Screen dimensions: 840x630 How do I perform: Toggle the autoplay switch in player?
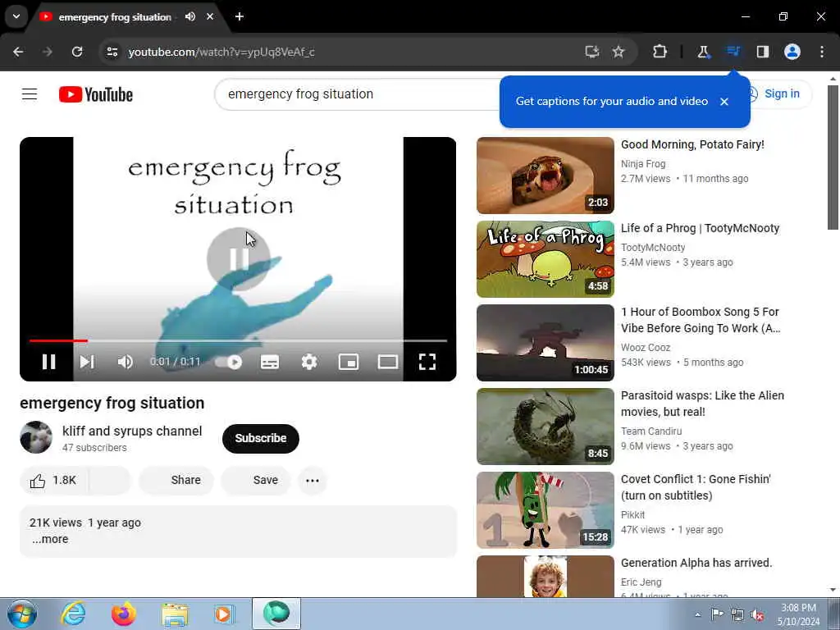(229, 362)
